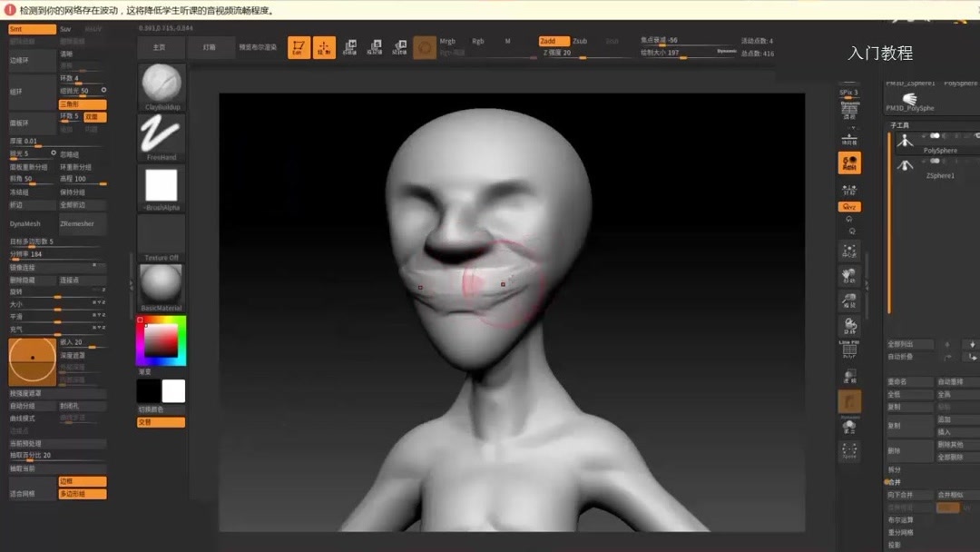Open the BrushAlpha selector
Screen dimensions: 980x552
click(160, 186)
